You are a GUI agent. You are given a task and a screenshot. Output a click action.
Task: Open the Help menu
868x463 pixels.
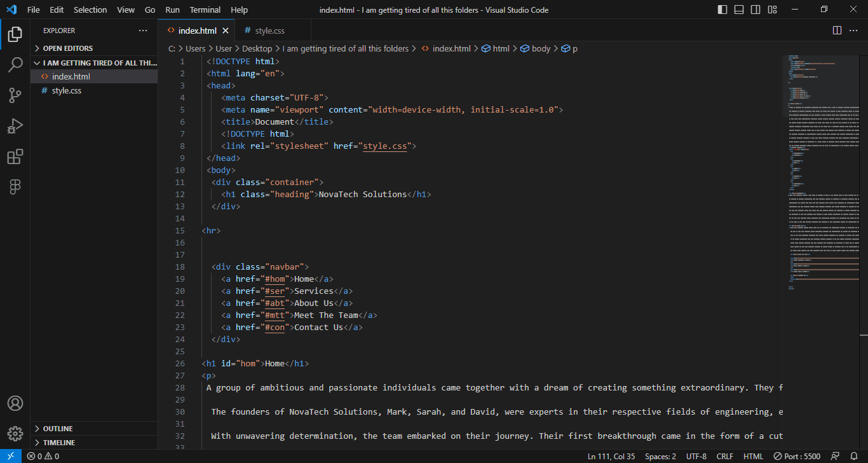point(240,10)
